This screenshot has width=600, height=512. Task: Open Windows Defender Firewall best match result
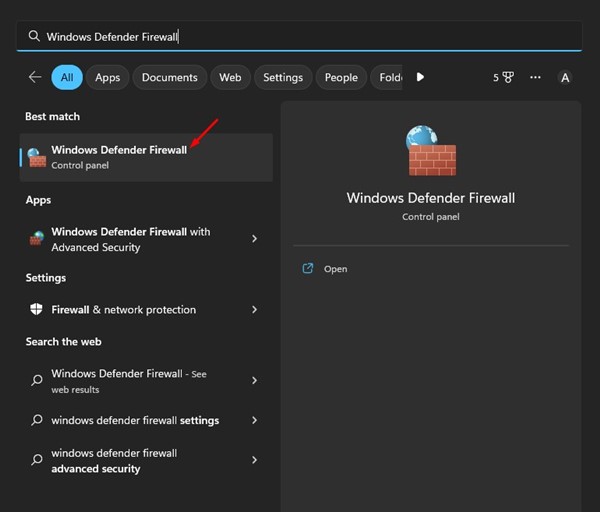click(x=146, y=157)
